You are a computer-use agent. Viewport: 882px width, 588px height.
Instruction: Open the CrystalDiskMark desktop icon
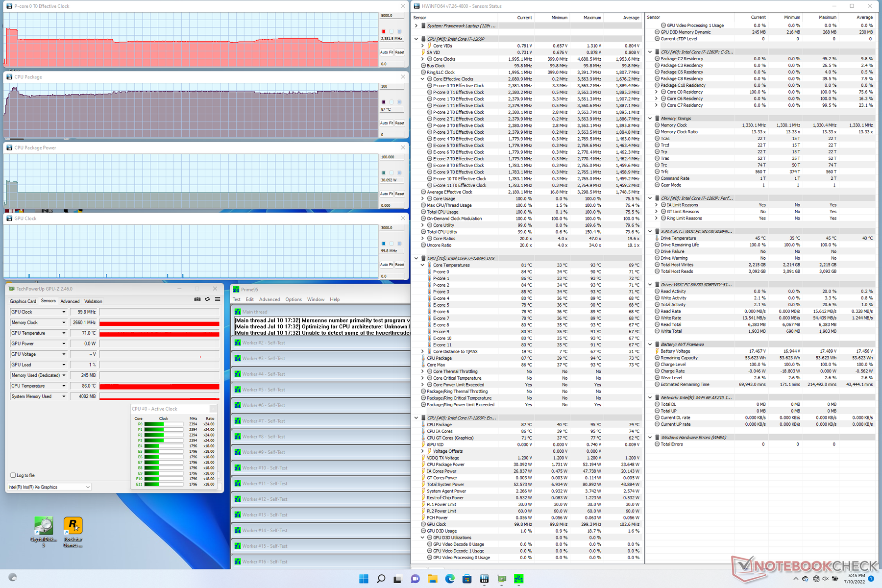[44, 532]
